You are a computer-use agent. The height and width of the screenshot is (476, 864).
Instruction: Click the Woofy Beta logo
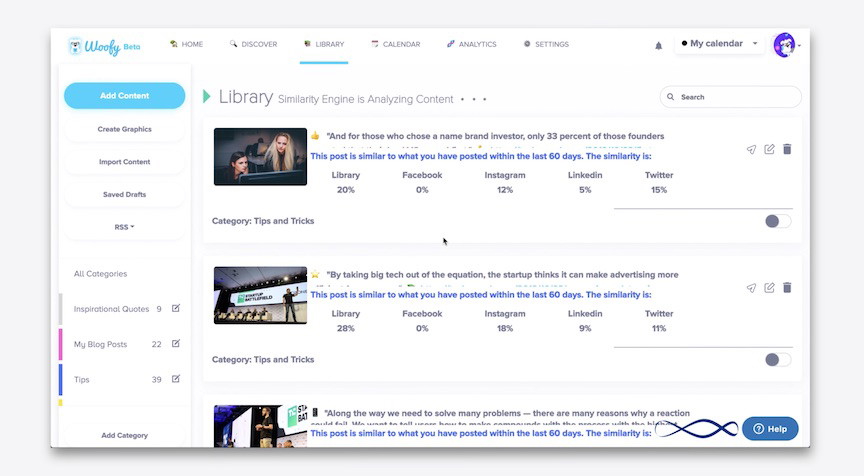pos(104,46)
